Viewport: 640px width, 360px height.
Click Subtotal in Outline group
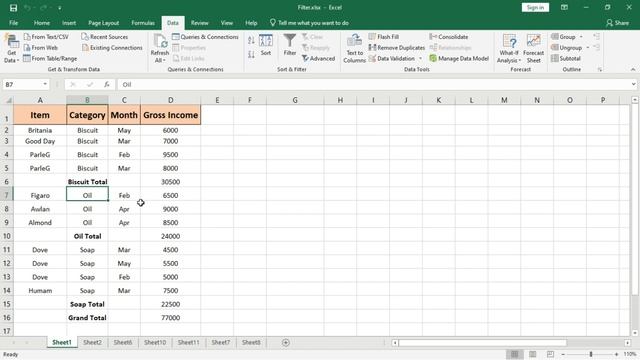tap(566, 58)
